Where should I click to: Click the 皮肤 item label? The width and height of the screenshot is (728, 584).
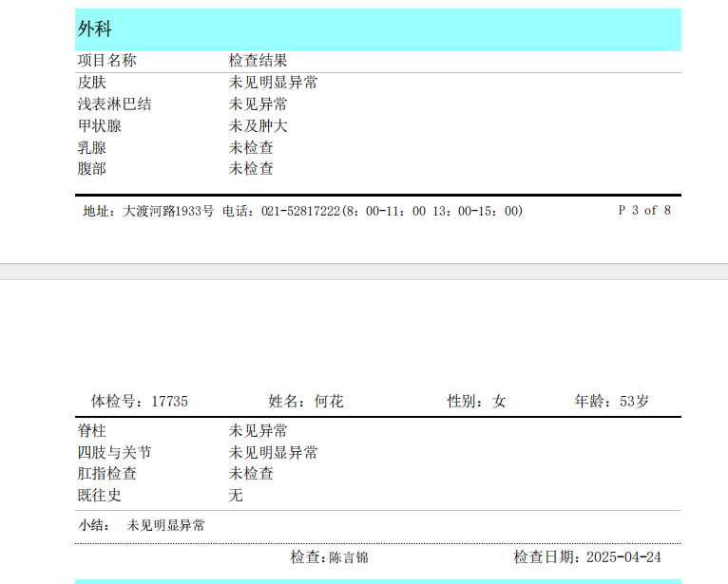tap(92, 83)
